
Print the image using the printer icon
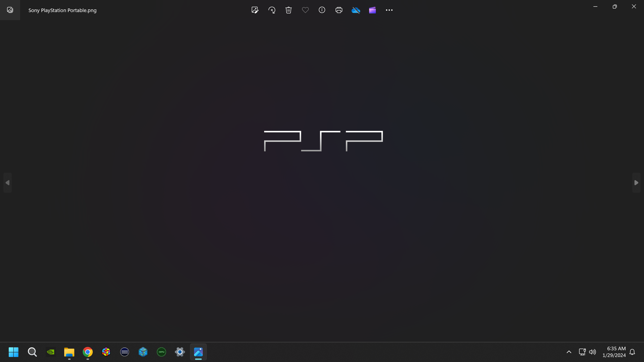point(339,10)
